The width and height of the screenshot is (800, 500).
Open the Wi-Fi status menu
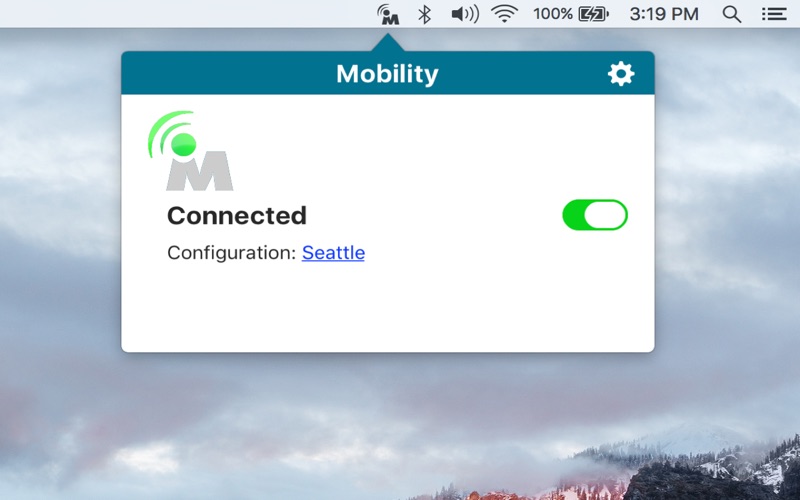(505, 14)
